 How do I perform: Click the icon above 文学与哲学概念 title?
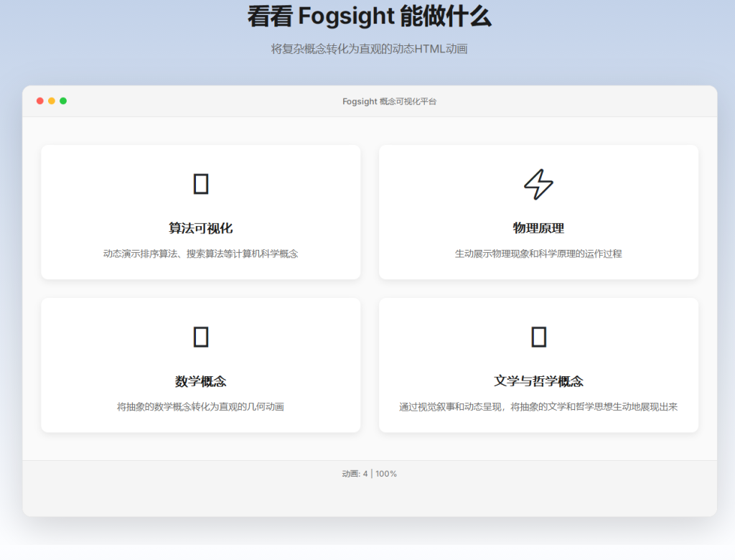[539, 336]
